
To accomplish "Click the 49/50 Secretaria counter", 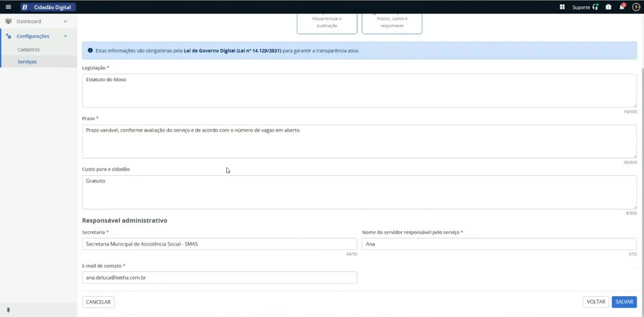I will click(x=352, y=254).
